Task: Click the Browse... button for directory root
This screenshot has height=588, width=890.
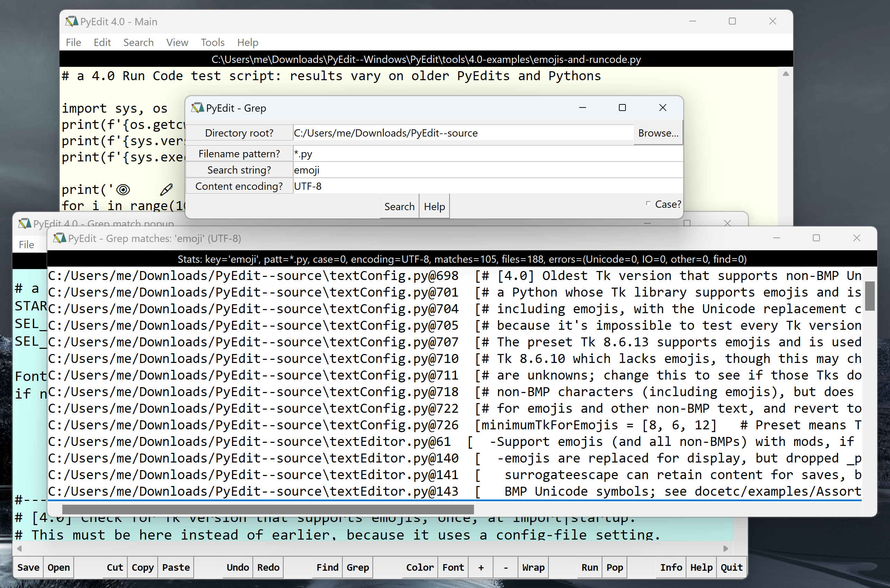Action: point(658,133)
